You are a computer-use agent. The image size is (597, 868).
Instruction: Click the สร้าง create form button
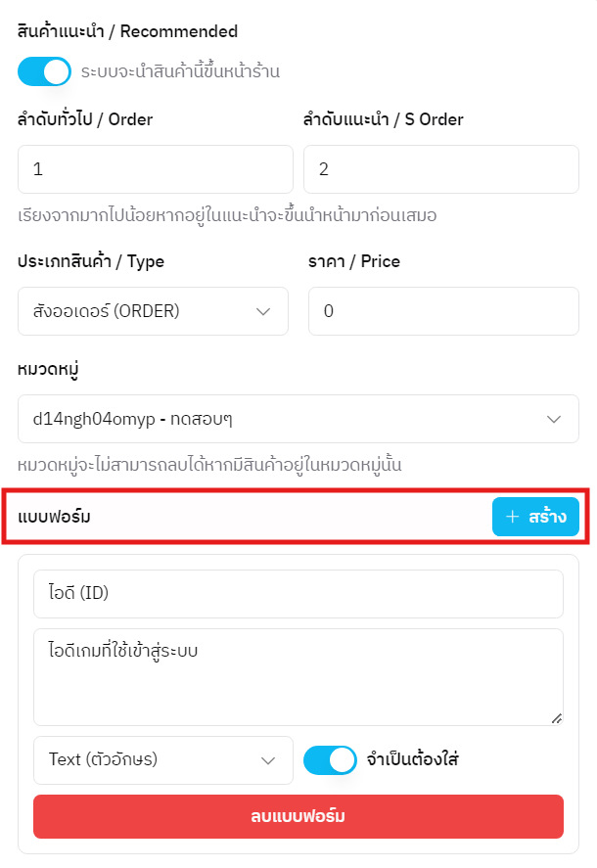coord(534,517)
